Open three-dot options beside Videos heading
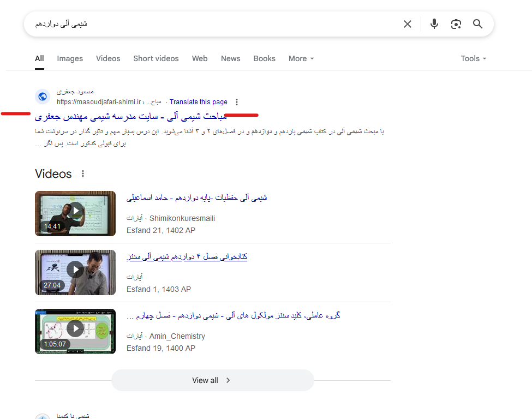 83,173
